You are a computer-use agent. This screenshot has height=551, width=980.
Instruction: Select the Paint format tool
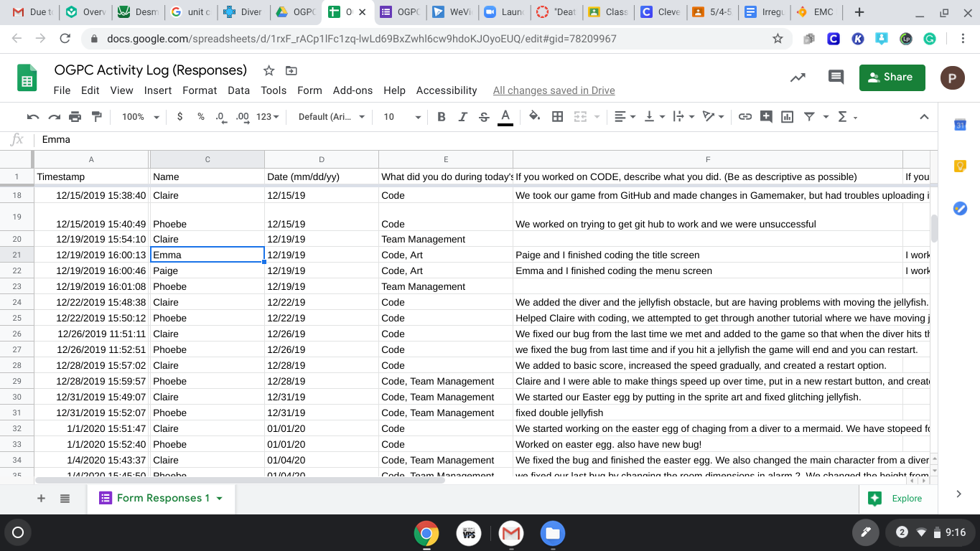pyautogui.click(x=96, y=117)
